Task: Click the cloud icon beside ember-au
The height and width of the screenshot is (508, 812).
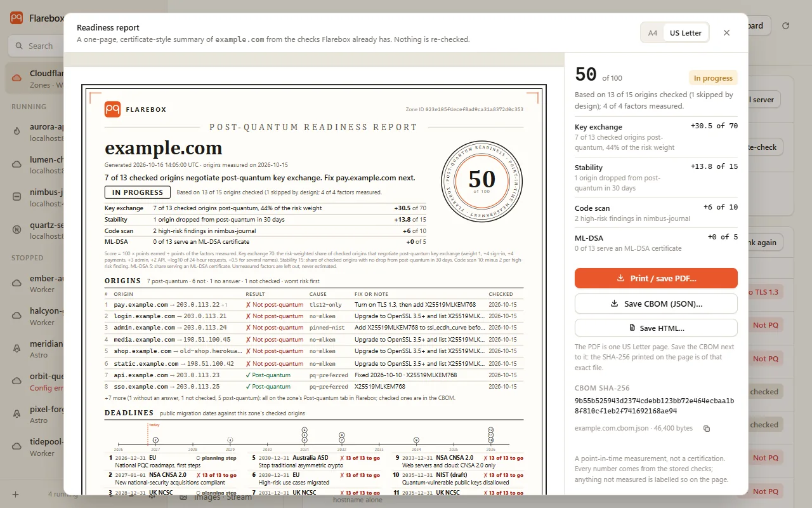Action: click(17, 283)
